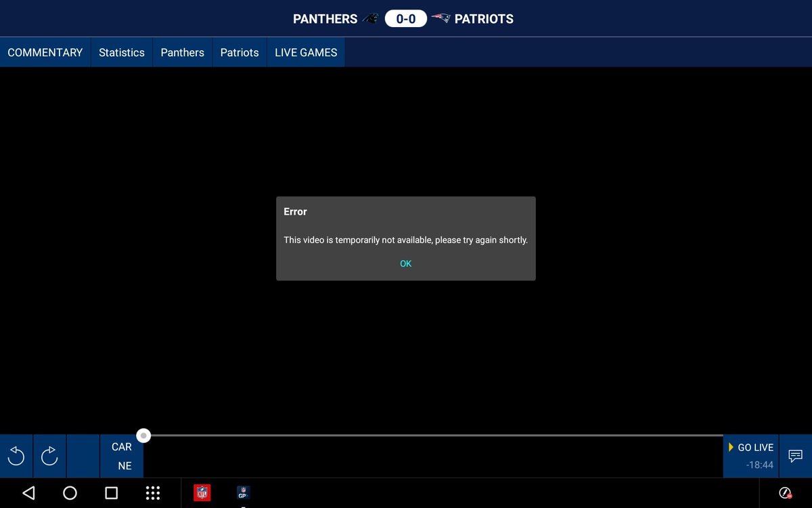
Task: Tap the Android back navigation button
Action: [28, 492]
